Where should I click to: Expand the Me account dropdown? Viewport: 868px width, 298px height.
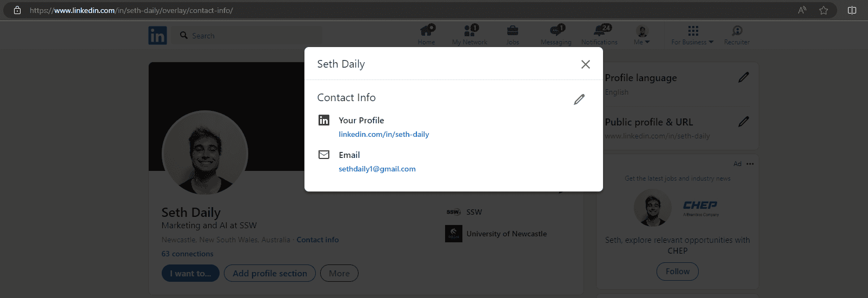tap(642, 35)
